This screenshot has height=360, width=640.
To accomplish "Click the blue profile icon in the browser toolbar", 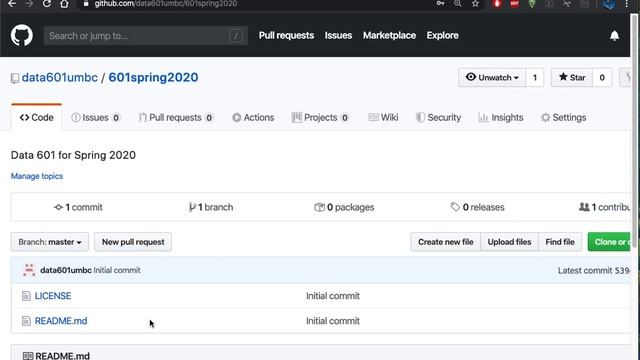I will 609,4.
